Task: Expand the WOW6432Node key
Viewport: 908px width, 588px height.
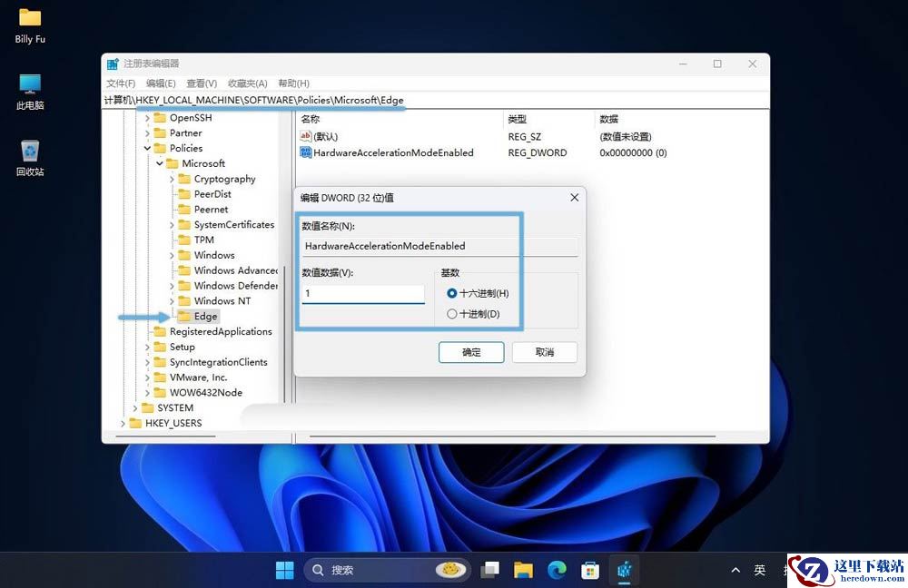Action: [147, 392]
